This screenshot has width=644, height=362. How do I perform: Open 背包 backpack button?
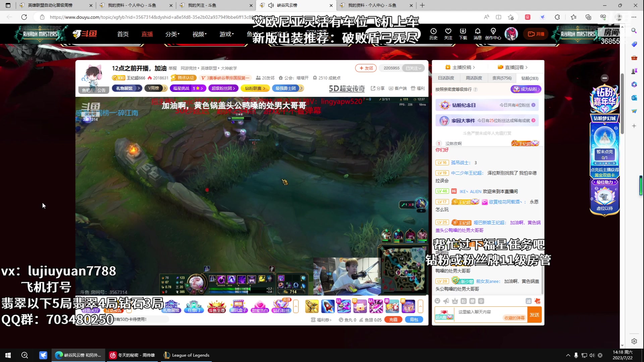click(x=414, y=319)
